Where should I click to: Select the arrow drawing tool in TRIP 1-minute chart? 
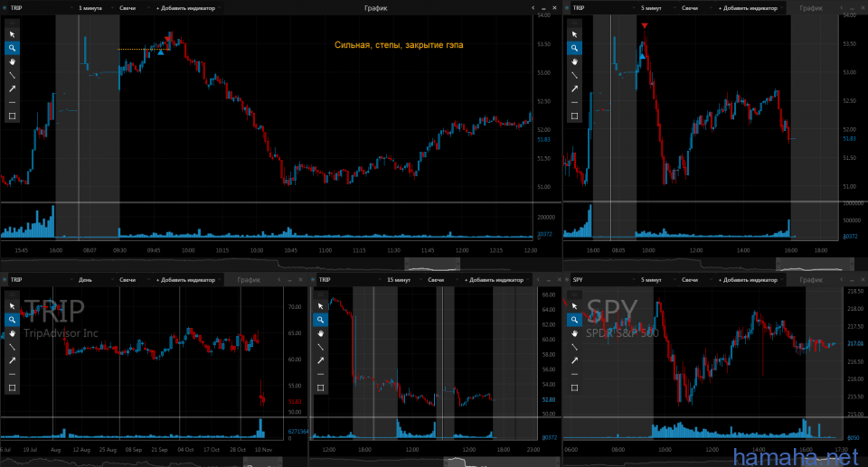click(12, 89)
